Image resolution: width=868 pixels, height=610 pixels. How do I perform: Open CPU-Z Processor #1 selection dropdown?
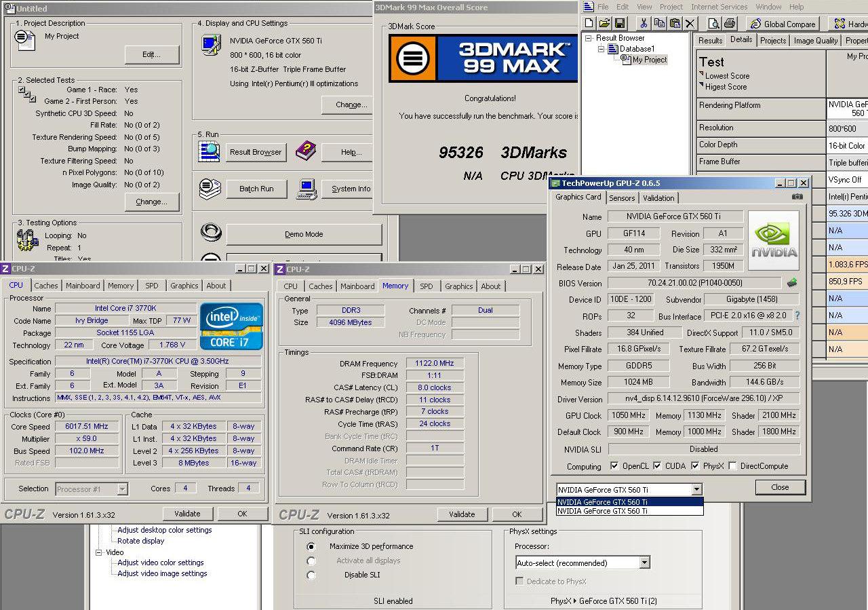(x=122, y=489)
